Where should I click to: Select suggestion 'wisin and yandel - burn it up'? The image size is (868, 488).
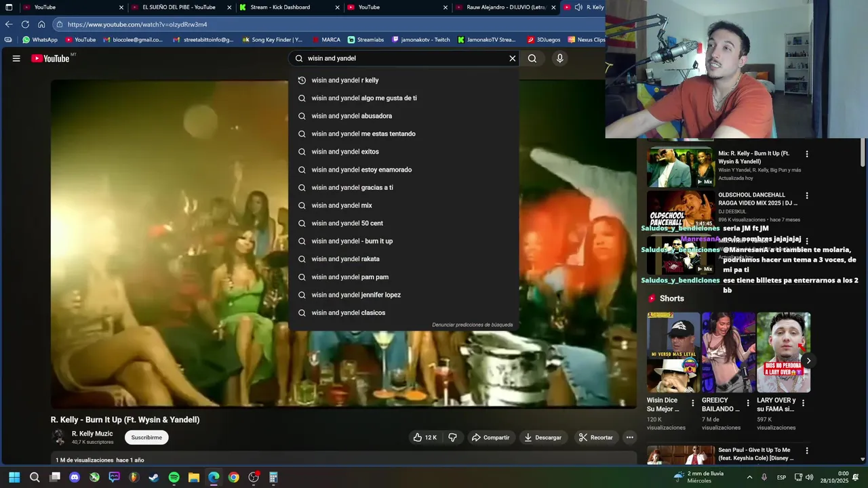coord(404,241)
